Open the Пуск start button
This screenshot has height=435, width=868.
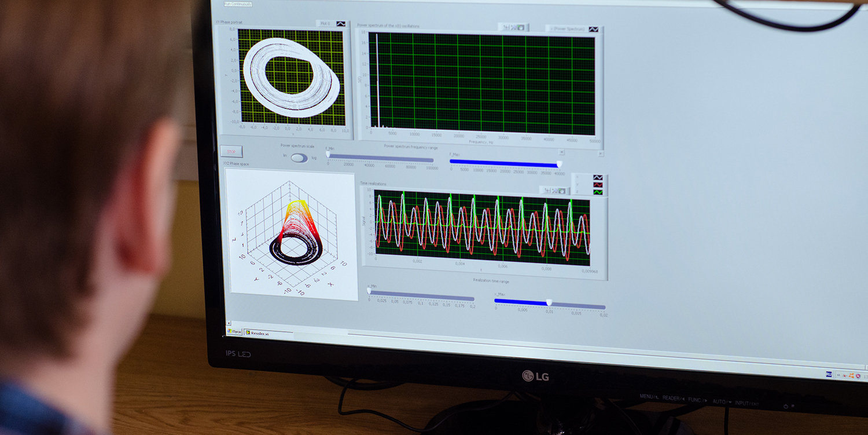(234, 331)
